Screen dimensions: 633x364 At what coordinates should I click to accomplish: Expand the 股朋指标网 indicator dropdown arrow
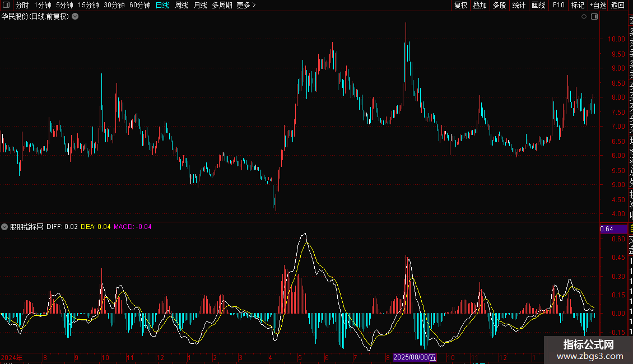[x=5, y=227]
